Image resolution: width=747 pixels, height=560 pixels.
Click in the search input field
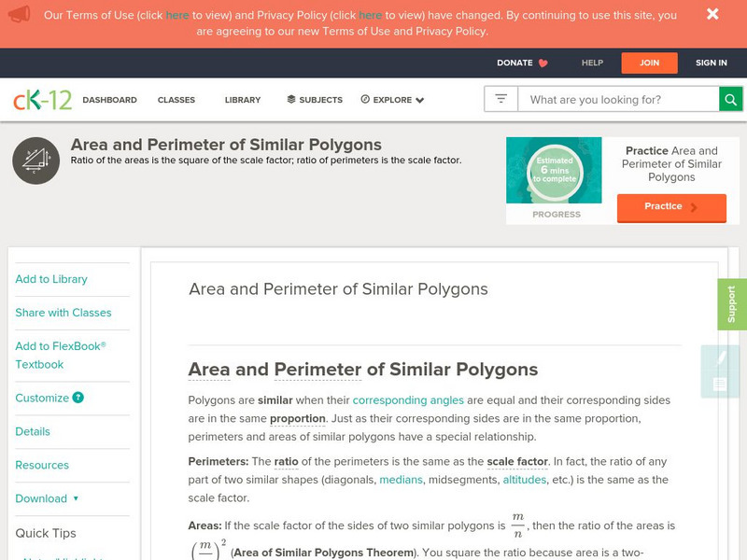pyautogui.click(x=617, y=99)
